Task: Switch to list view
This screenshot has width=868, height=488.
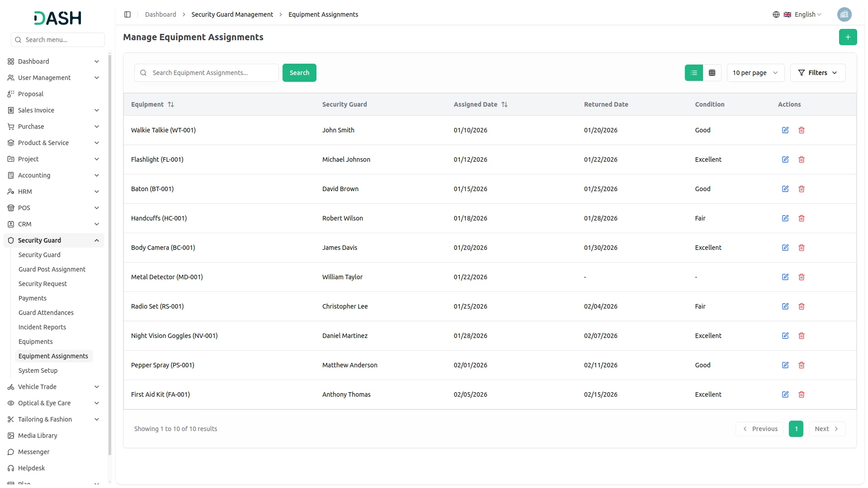Action: (694, 73)
